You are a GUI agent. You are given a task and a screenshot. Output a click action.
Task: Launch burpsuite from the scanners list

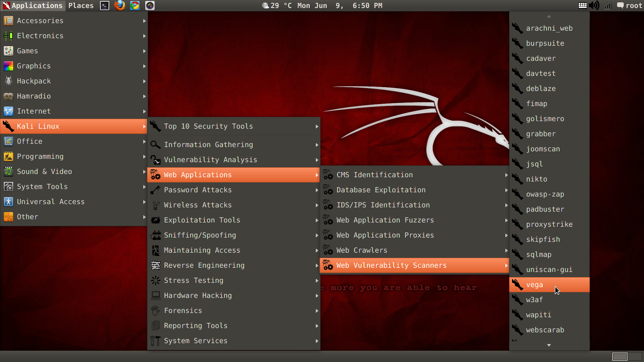coord(549,43)
